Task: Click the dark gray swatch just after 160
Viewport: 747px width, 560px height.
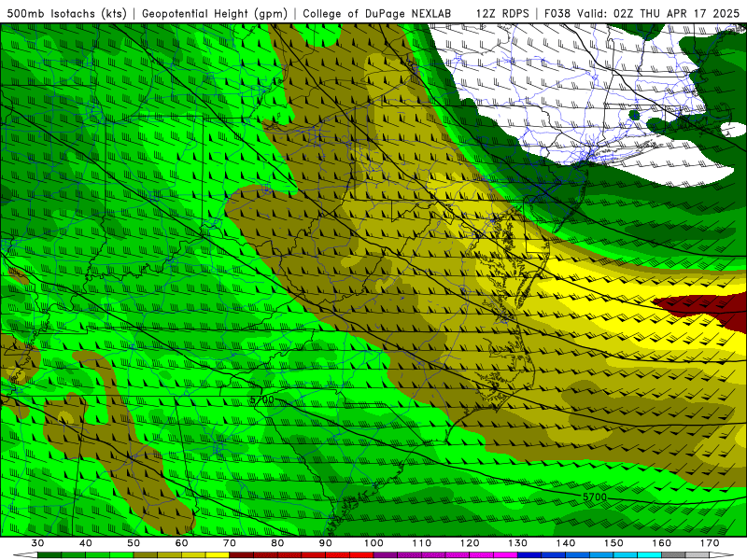Action: click(673, 555)
